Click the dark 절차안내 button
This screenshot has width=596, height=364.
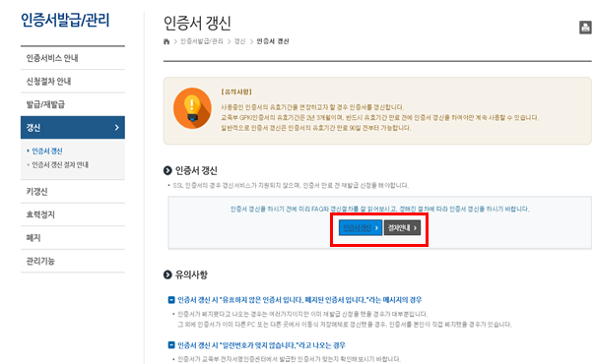click(402, 227)
